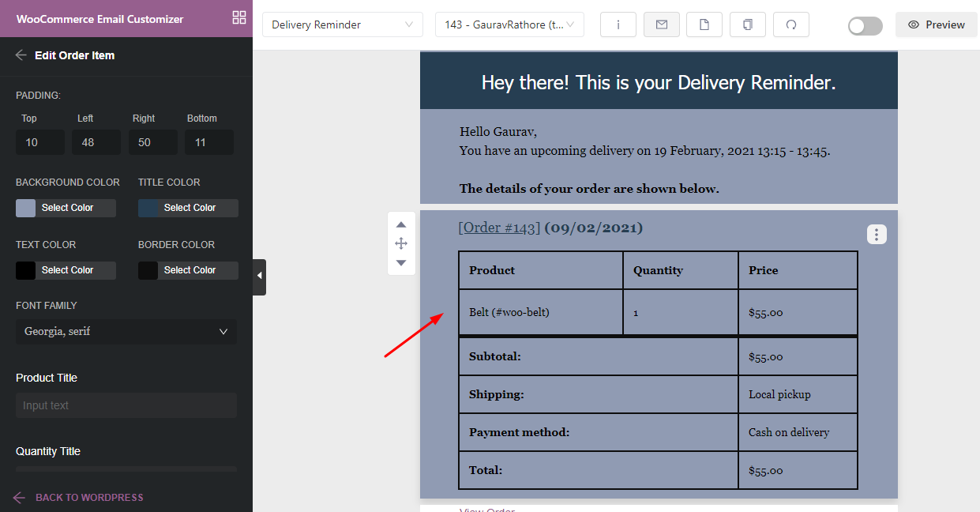
Task: Click the arrow icon beside Back to WordPress
Action: pos(20,498)
